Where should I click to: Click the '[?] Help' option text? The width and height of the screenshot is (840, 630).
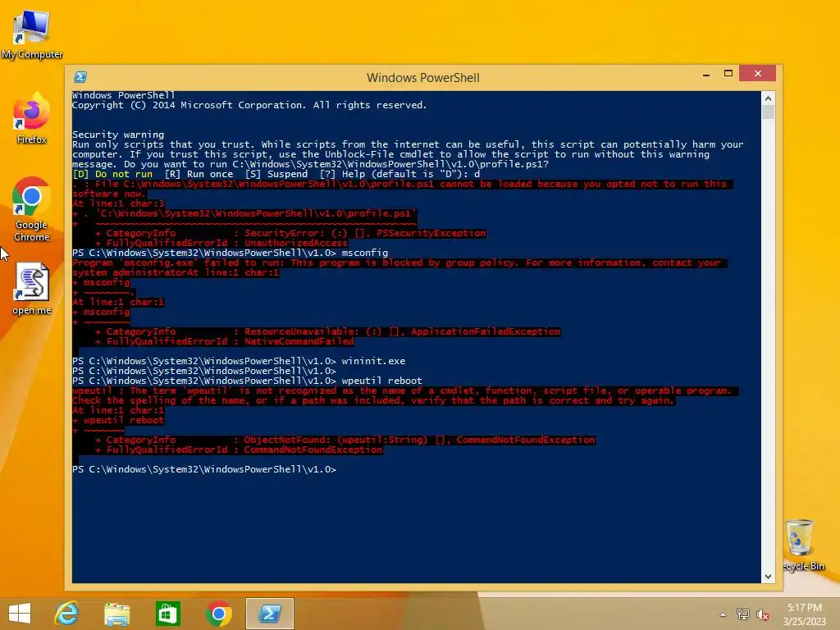[x=343, y=174]
